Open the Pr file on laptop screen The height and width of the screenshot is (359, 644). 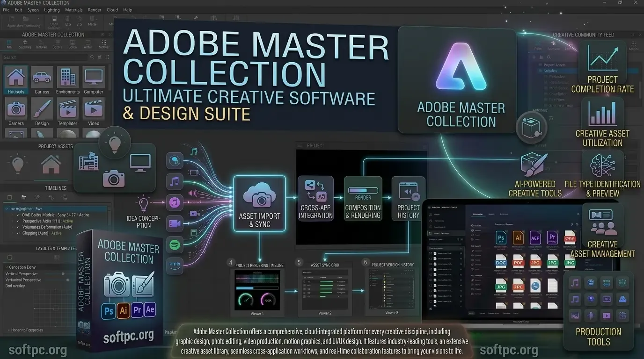(x=552, y=237)
